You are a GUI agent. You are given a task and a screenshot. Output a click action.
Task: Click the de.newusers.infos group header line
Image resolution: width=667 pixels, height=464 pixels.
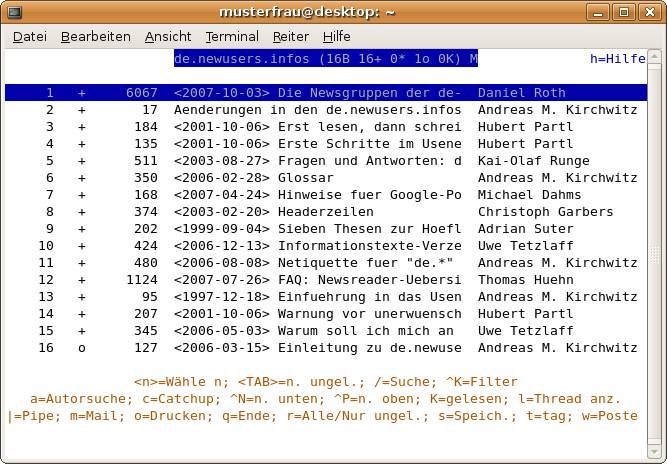click(x=326, y=59)
